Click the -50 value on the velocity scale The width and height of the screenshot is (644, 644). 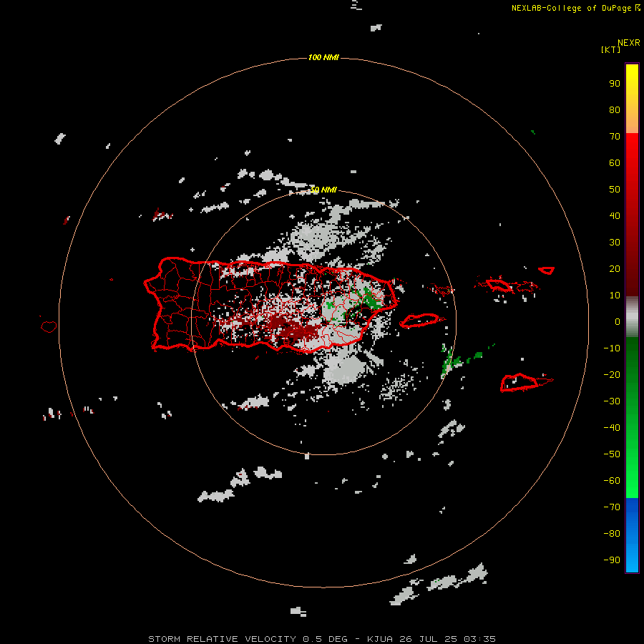coord(612,454)
